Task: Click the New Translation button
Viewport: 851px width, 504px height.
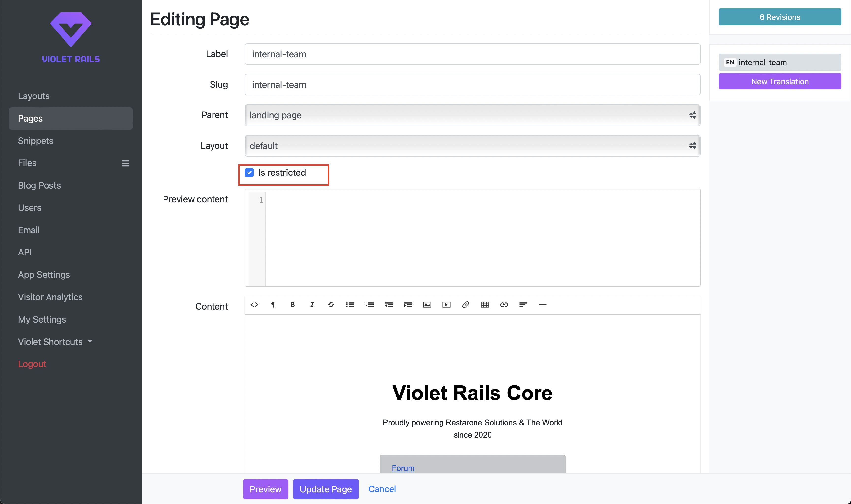Action: 780,81
